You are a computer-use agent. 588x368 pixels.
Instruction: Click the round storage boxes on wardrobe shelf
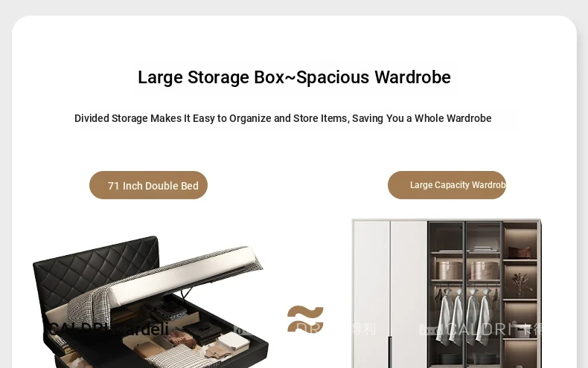[x=467, y=270]
